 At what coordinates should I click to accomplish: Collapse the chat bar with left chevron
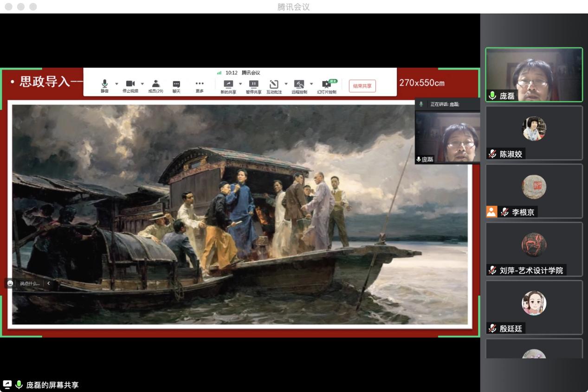pyautogui.click(x=48, y=283)
